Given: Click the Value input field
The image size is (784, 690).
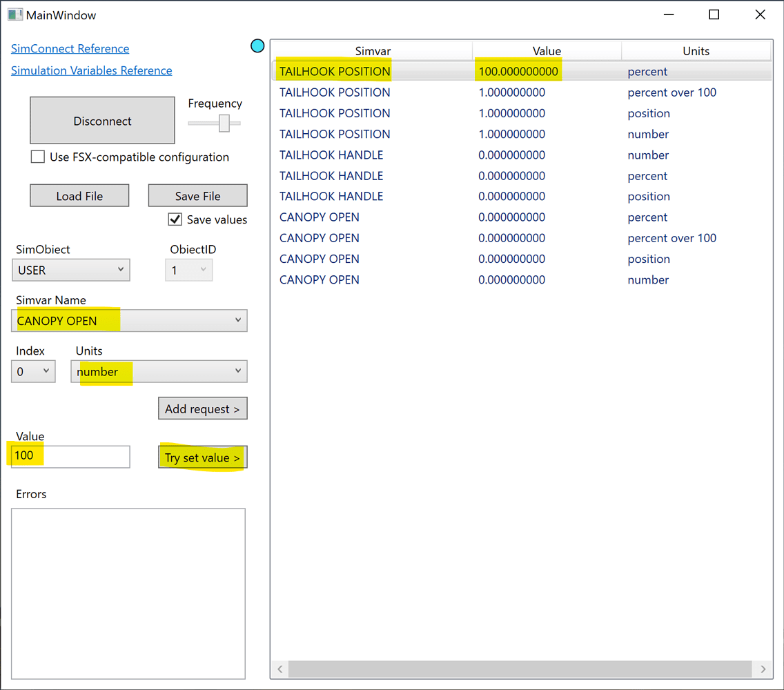Looking at the screenshot, I should 70,457.
